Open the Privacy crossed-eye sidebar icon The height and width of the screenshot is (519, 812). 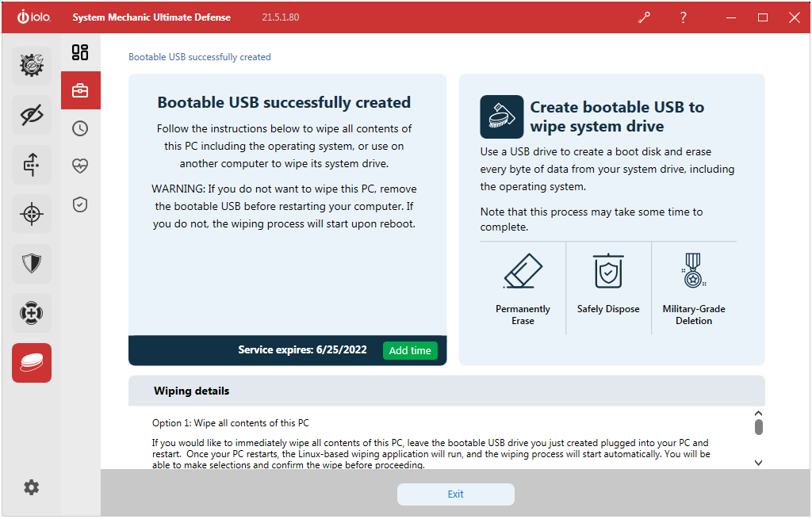point(32,115)
